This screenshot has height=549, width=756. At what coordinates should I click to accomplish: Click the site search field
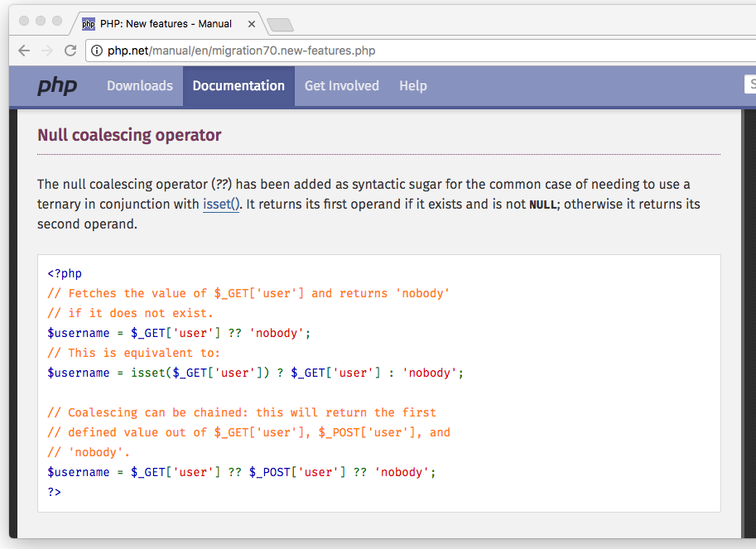[x=750, y=84]
